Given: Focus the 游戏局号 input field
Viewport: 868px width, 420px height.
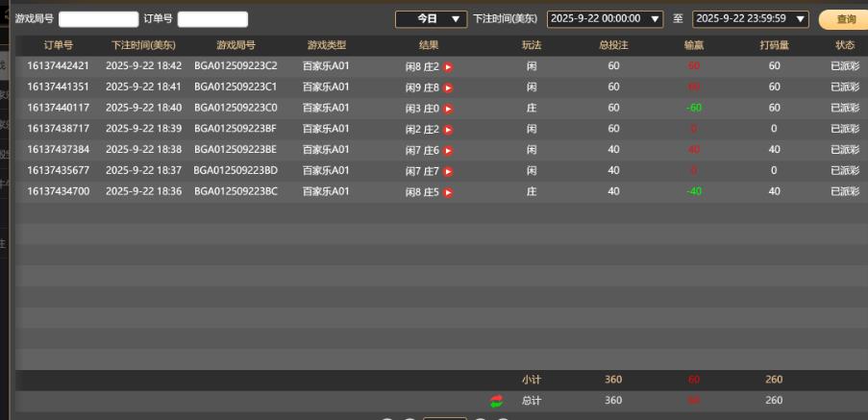Looking at the screenshot, I should [x=98, y=19].
